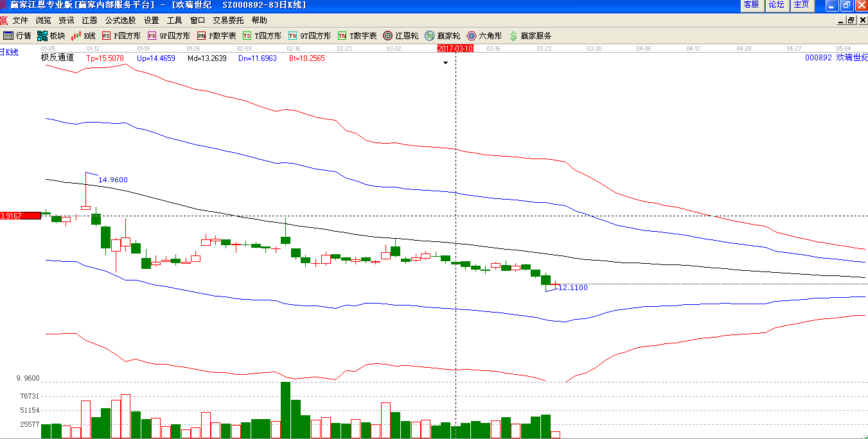This screenshot has height=439, width=868.
Task: Click the 14.9600 high price label
Action: coord(113,180)
